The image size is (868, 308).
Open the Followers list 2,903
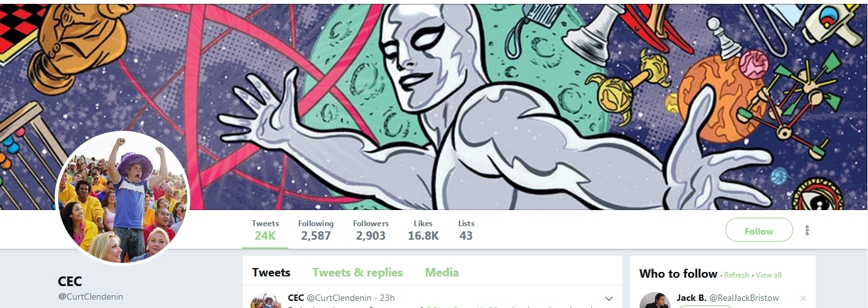(370, 230)
